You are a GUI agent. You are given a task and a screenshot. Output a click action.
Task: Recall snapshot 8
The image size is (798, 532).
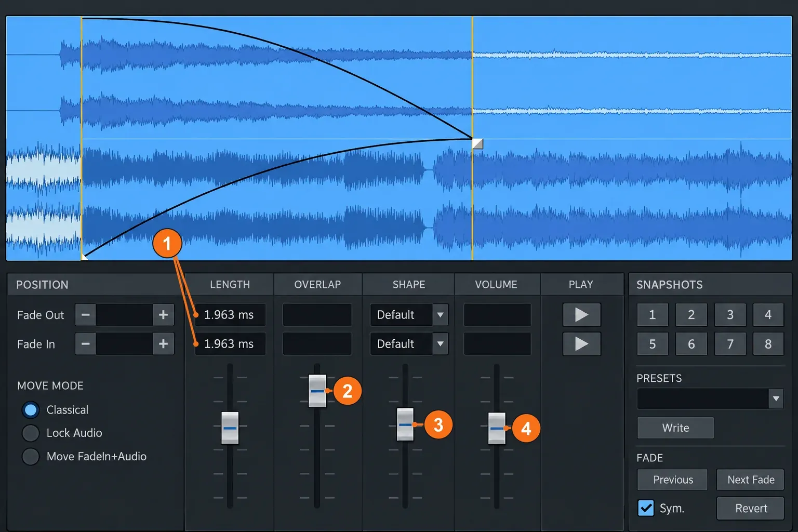coord(768,344)
